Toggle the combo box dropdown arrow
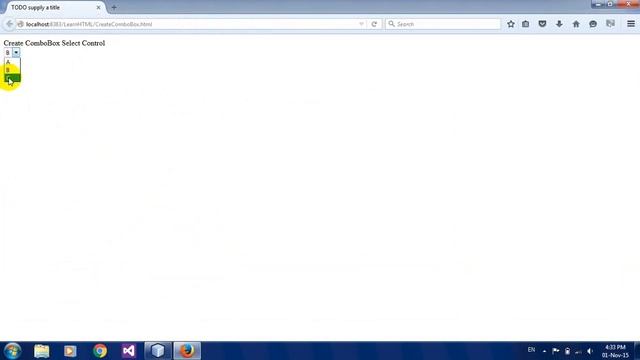 tap(16, 52)
